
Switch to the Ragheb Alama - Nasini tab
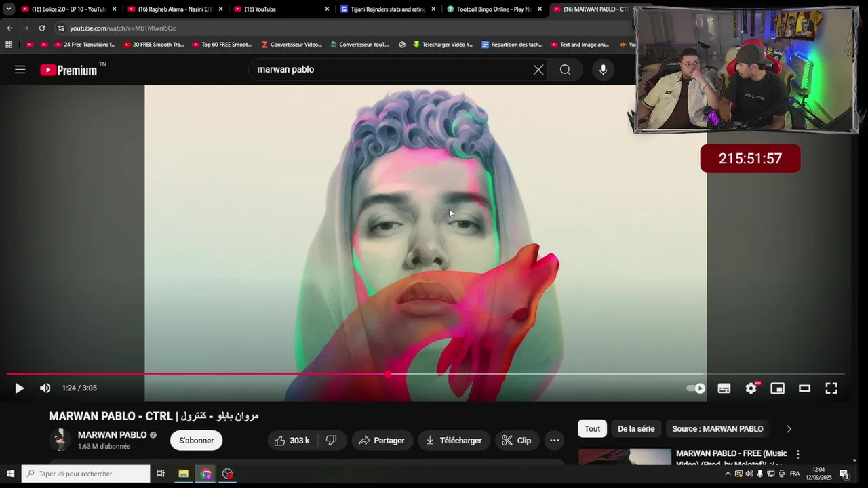[174, 9]
